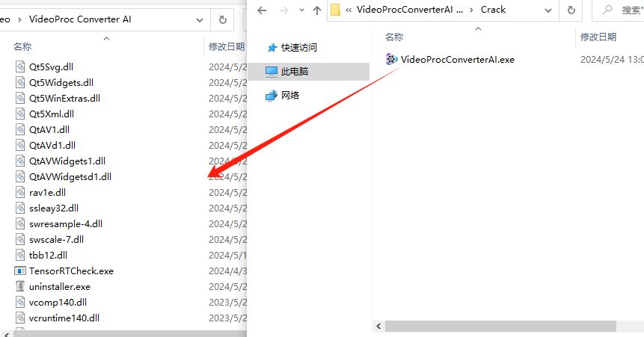Expand path arrow before VideoProc Converter AI segment
Viewport: 644px width, 337px height.
coord(19,19)
